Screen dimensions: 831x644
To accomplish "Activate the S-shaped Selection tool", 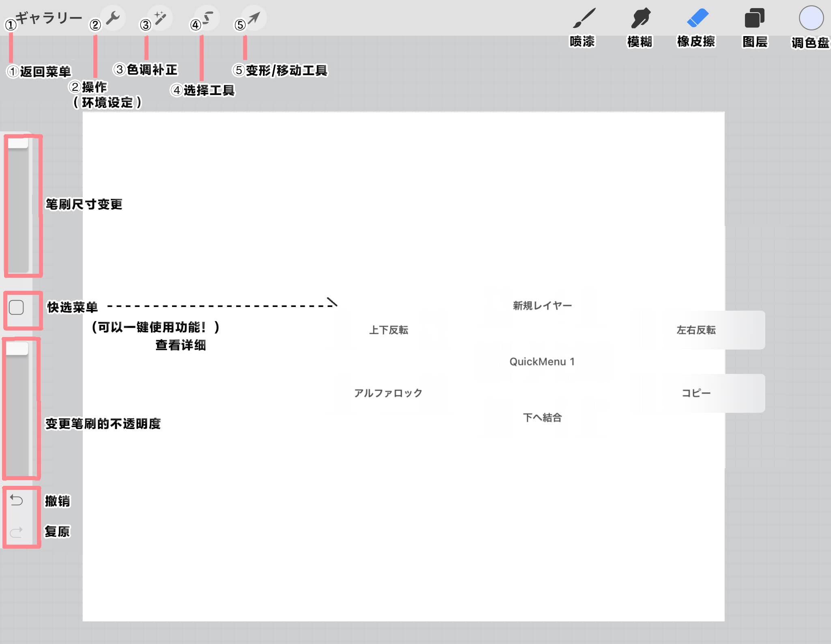I will [207, 18].
